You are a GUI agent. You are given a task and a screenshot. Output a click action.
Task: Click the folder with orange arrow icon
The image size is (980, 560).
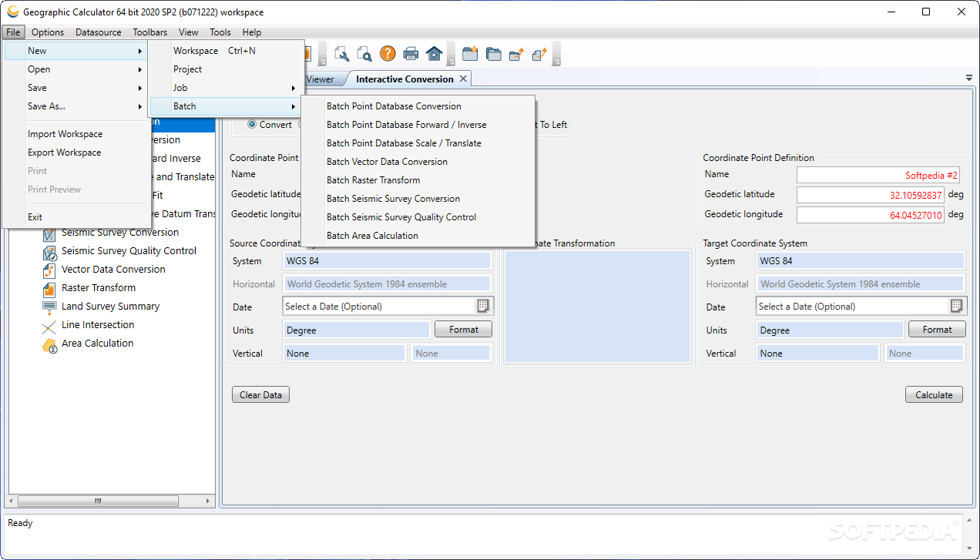pos(516,54)
